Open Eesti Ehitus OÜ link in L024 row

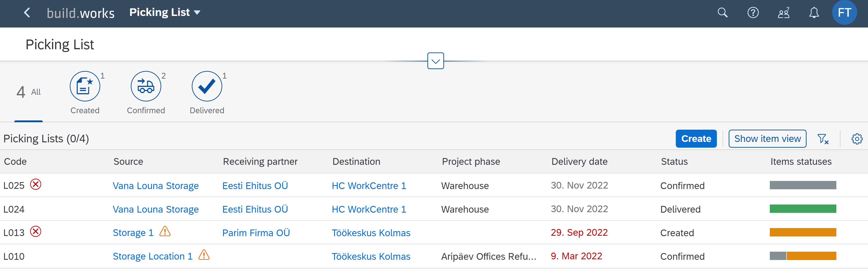(255, 209)
